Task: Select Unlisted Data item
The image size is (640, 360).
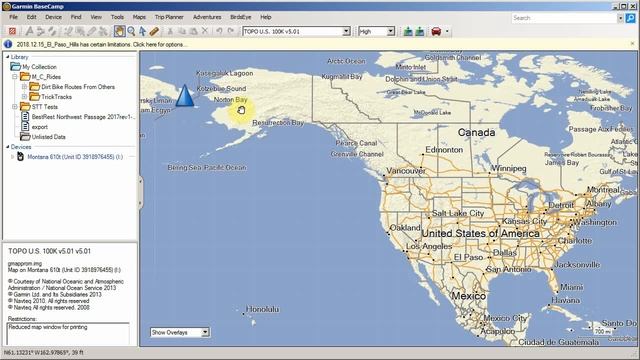Action: (x=49, y=137)
